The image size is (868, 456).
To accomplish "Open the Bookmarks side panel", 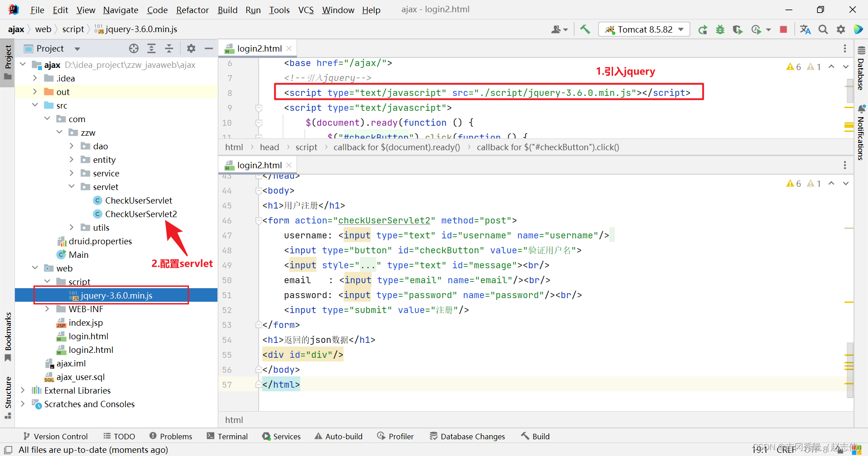I will pyautogui.click(x=8, y=337).
